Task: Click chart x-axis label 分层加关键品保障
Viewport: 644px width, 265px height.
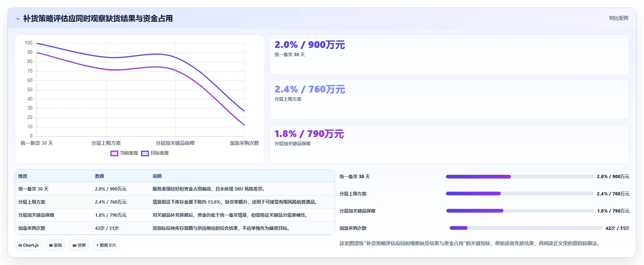Action: point(175,143)
